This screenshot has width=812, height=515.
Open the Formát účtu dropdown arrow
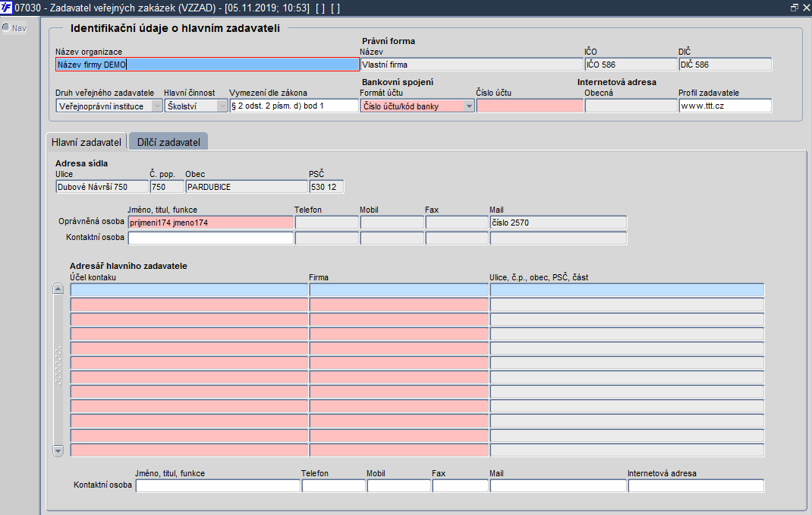click(469, 106)
